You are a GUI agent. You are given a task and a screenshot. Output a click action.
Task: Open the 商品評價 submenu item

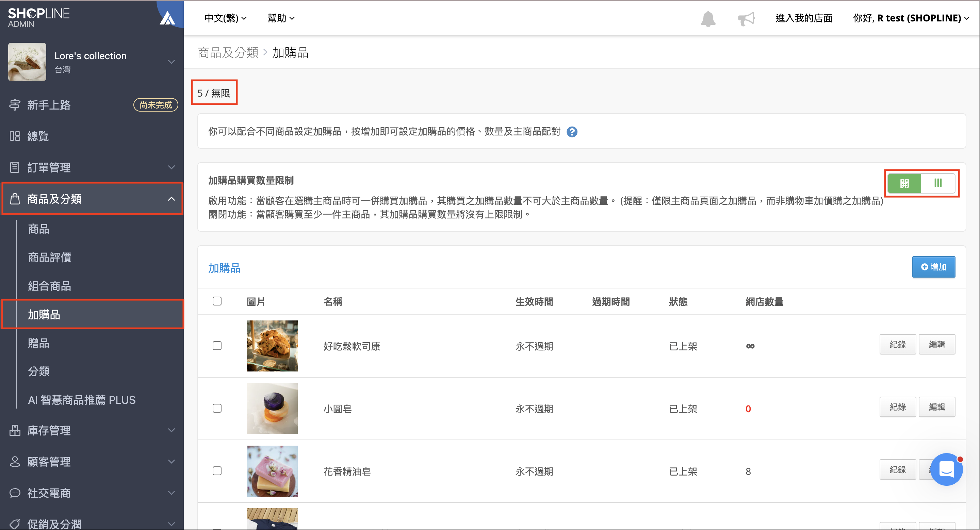coord(50,258)
